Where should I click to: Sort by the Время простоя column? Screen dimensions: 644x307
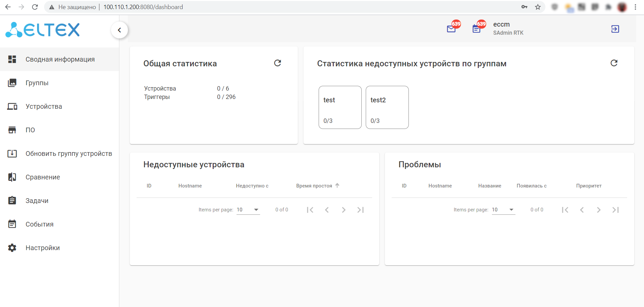(x=314, y=186)
